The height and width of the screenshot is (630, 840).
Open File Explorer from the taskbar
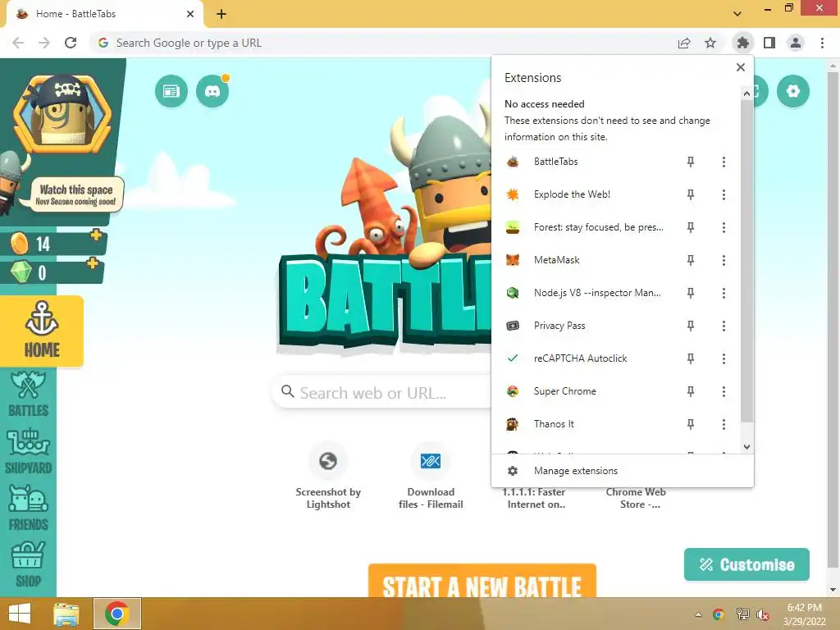[x=66, y=614]
